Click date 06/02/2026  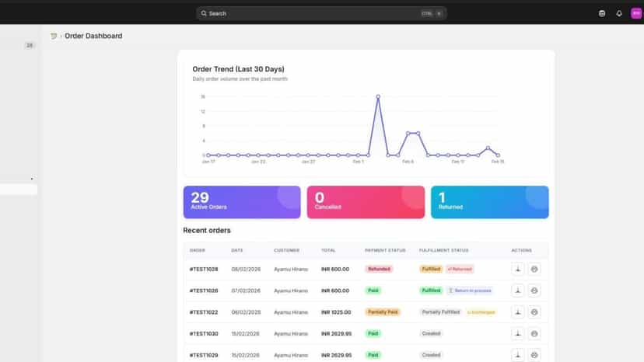pyautogui.click(x=246, y=312)
